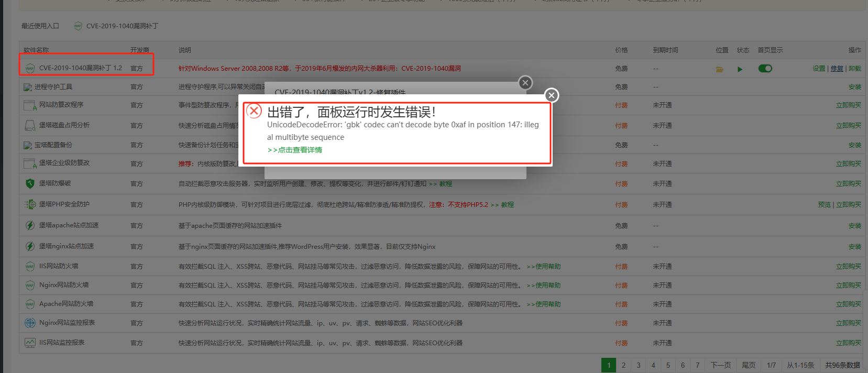Click the 堡塔nginx站点加速 lightning icon

[x=30, y=246]
